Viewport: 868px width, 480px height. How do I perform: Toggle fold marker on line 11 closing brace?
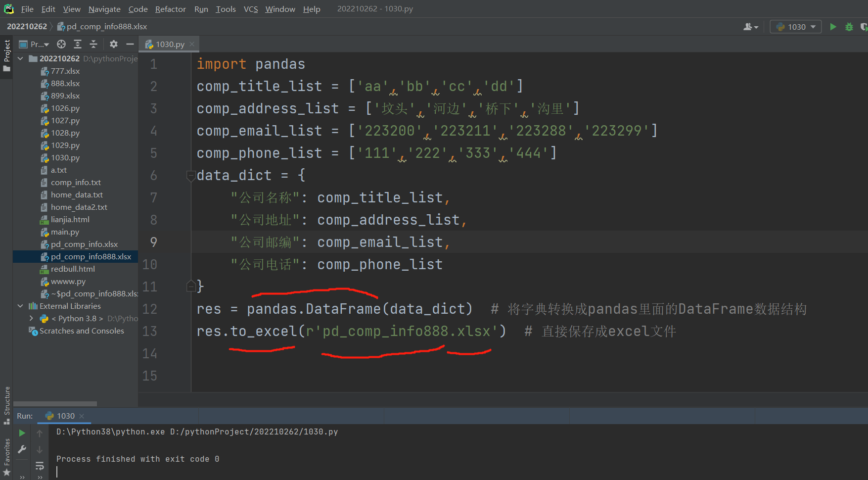point(191,286)
